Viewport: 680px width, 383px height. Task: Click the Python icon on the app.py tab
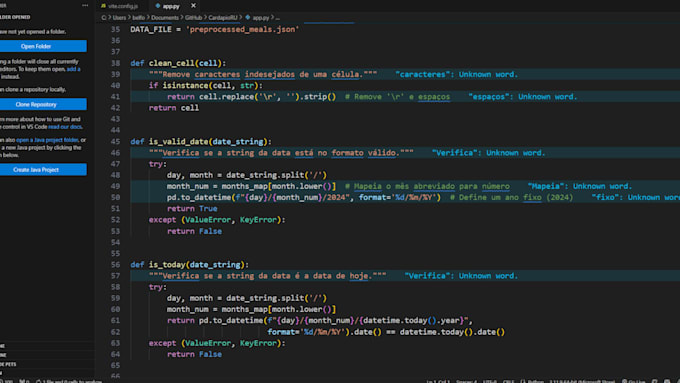(x=158, y=6)
